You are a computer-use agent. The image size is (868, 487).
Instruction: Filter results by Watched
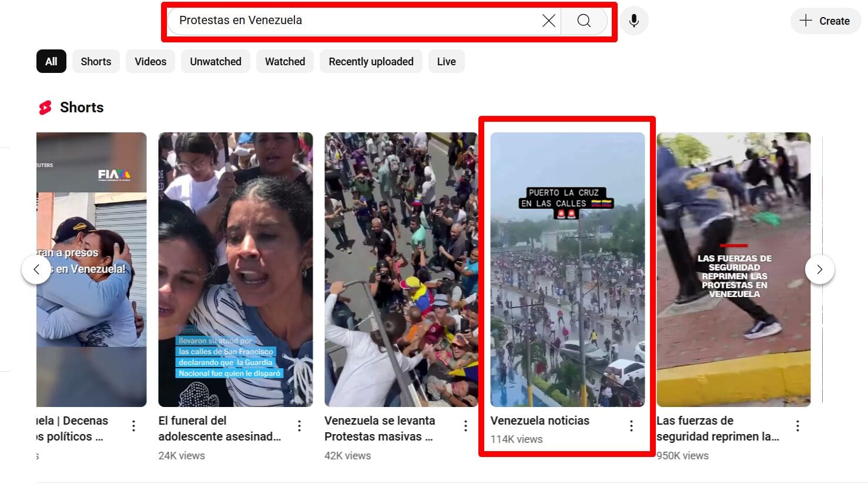click(284, 61)
